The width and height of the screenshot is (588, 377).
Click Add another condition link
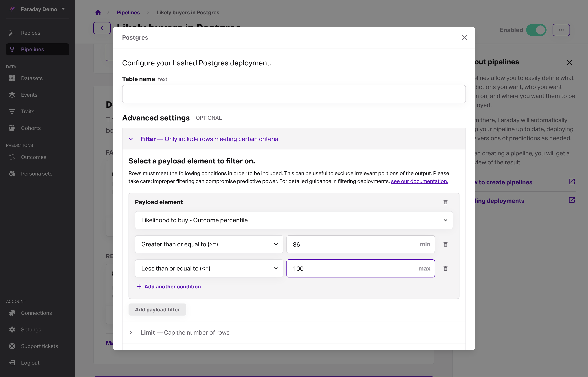click(172, 286)
